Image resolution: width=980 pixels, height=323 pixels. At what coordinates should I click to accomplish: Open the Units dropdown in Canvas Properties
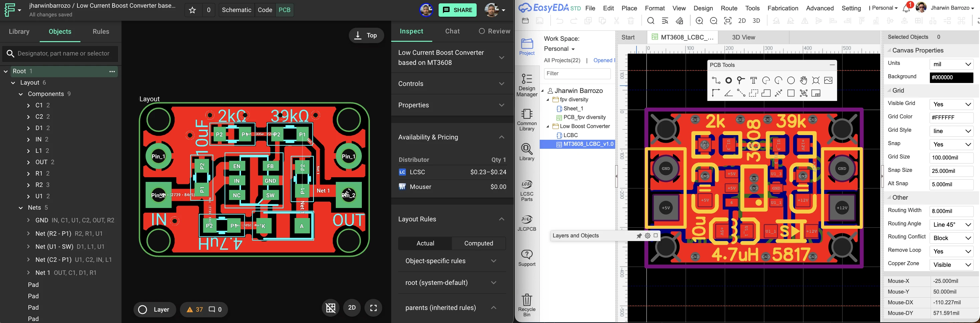(x=951, y=64)
